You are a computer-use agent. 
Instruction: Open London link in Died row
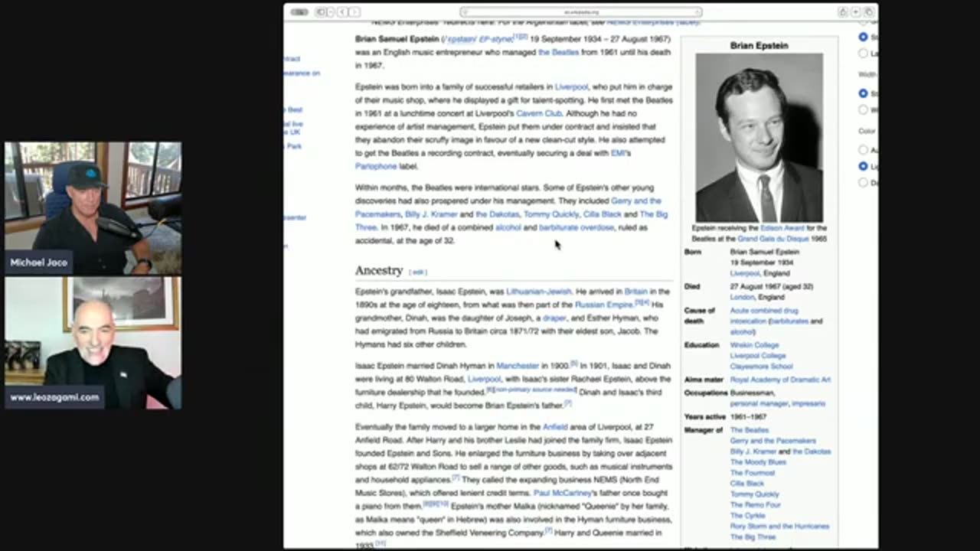tap(742, 297)
